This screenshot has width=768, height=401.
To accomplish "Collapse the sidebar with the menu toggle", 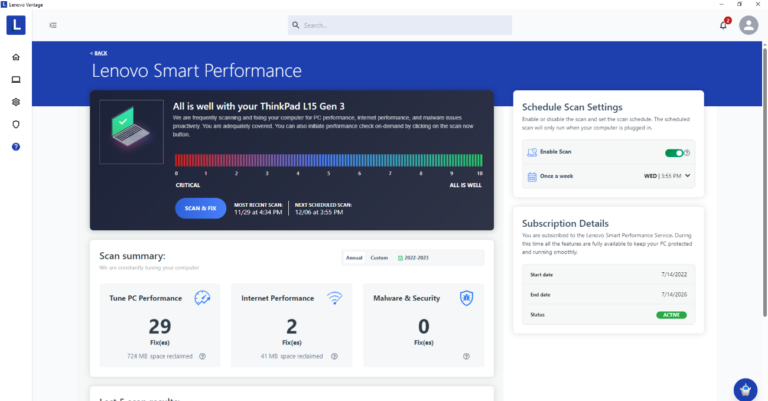I will (52, 25).
